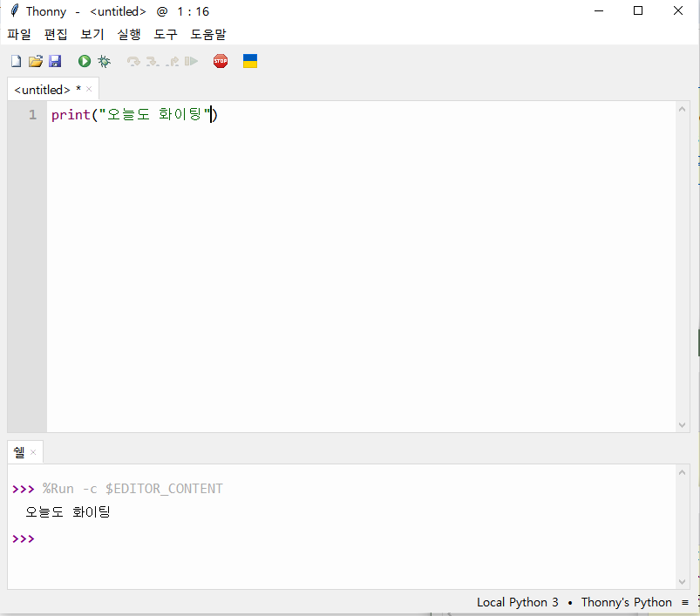The image size is (700, 616).
Task: Click the Resume debug icon
Action: click(192, 61)
